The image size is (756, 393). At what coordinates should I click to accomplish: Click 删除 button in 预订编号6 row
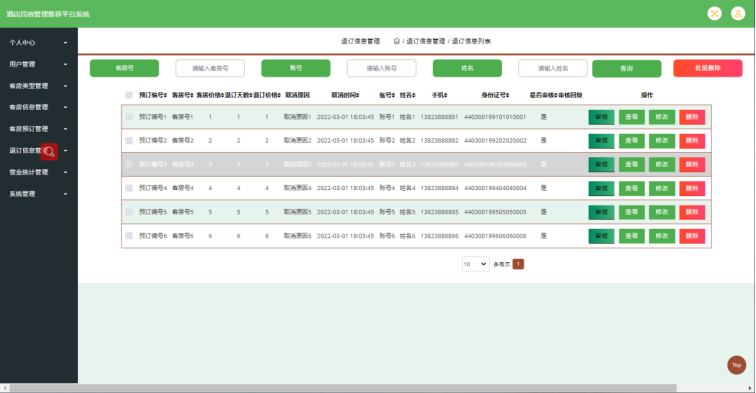(x=692, y=236)
